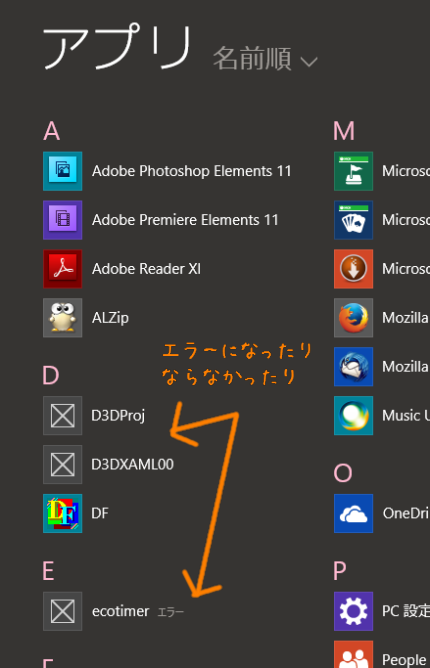Open the People app icon
The width and height of the screenshot is (430, 668).
353,654
